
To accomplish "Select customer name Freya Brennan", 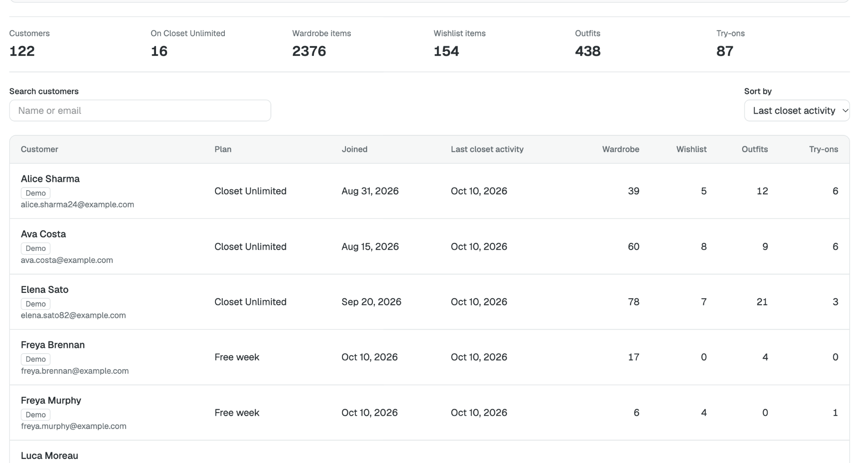I will coord(53,345).
